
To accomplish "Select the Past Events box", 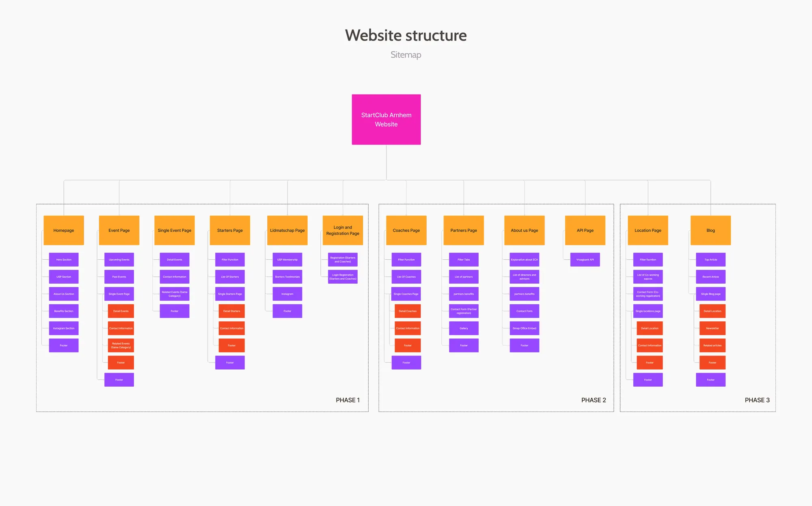I will (119, 277).
